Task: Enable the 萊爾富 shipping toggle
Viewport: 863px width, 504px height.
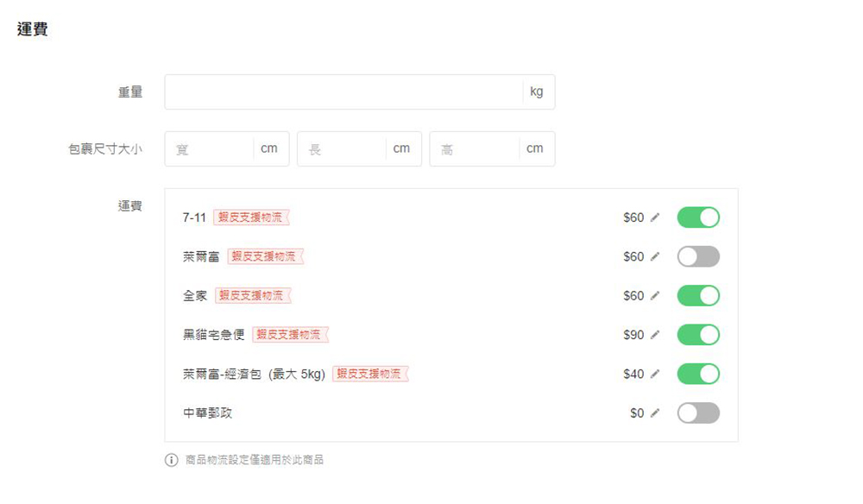Action: (x=698, y=256)
